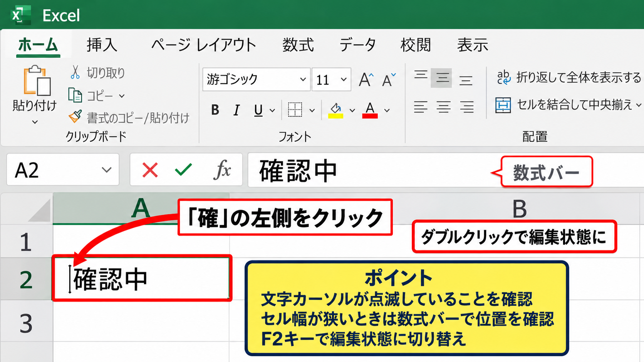Click empty cell A3
The image size is (644, 362).
tap(141, 322)
